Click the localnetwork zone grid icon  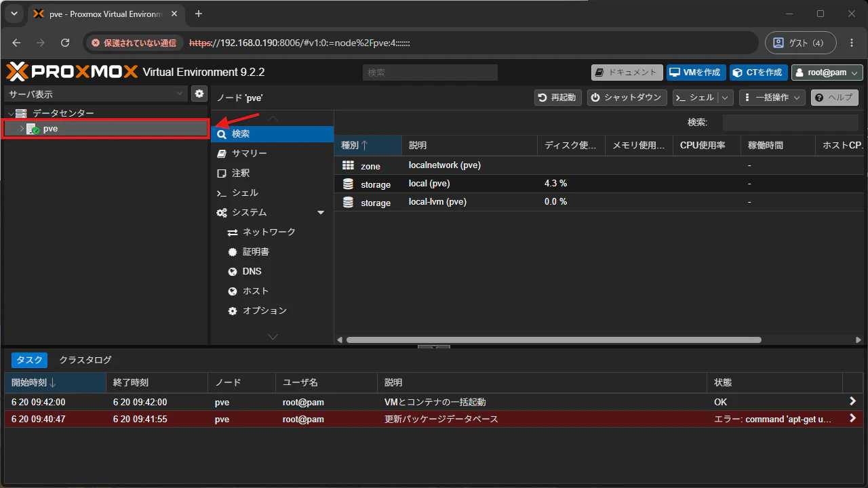click(x=349, y=165)
